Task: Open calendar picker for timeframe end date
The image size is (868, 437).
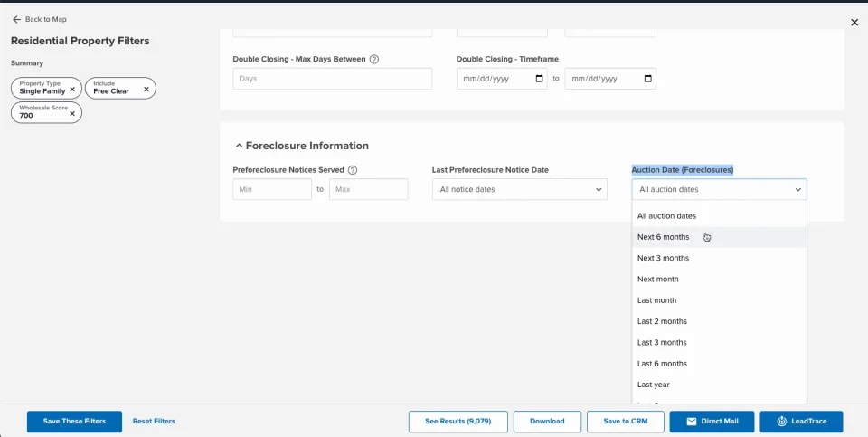Action: [648, 79]
